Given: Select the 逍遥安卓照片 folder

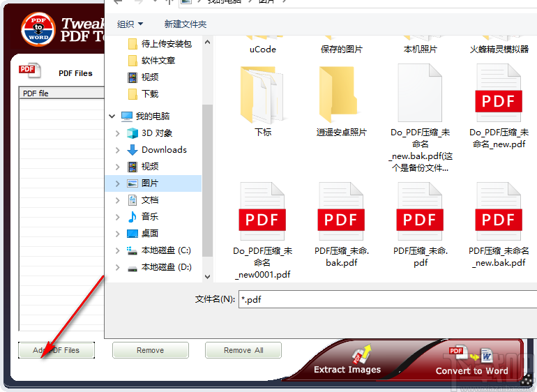Looking at the screenshot, I should pyautogui.click(x=342, y=101).
